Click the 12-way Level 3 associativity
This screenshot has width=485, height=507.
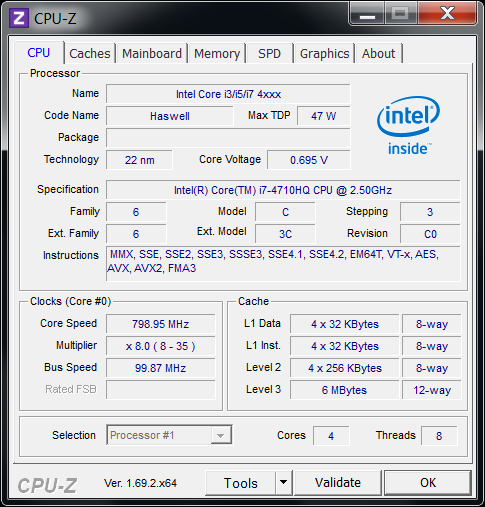tap(432, 390)
